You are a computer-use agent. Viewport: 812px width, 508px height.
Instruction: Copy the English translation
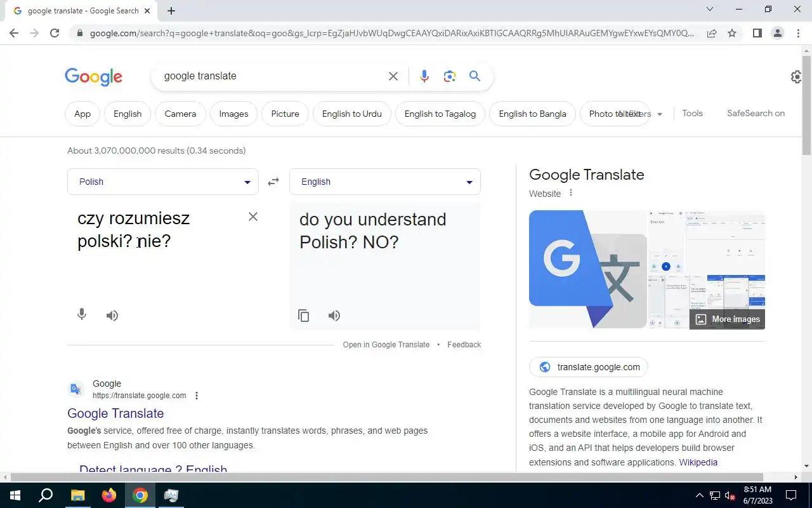pyautogui.click(x=304, y=316)
